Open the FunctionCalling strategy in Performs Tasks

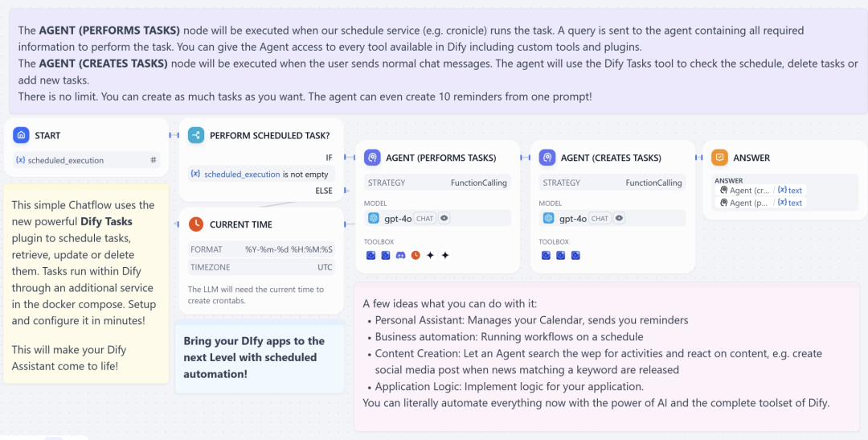pos(478,183)
